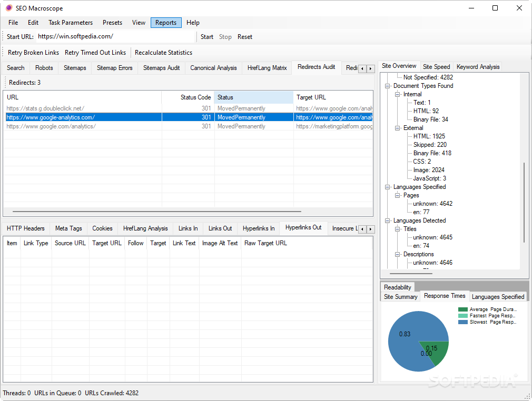Screen dimensions: 532x401
Task: Select the 'Image: 2024' tree item
Action: pos(429,170)
